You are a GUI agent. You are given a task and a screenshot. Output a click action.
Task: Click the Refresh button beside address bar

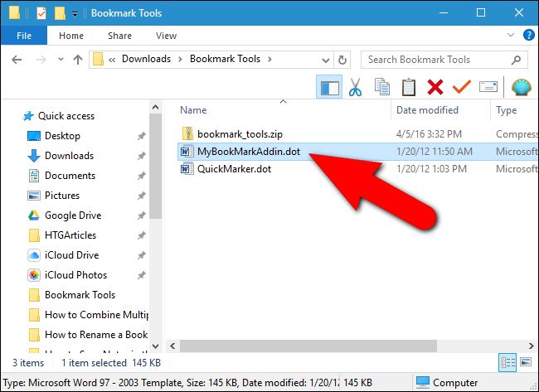point(342,60)
